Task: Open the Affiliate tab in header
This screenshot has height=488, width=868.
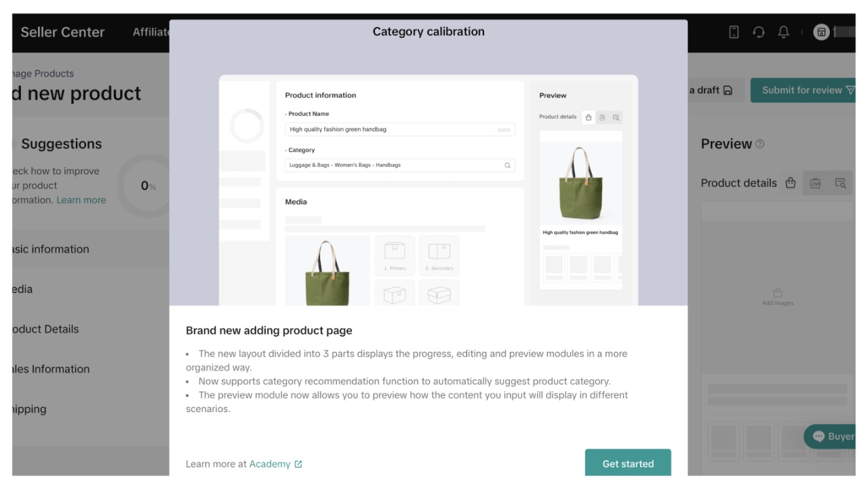Action: [151, 32]
